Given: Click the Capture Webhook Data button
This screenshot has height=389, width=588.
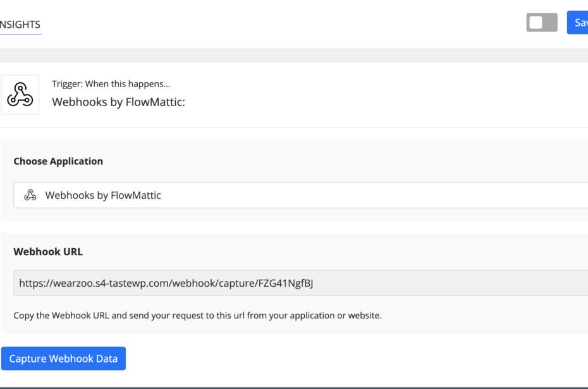Looking at the screenshot, I should pyautogui.click(x=63, y=359).
